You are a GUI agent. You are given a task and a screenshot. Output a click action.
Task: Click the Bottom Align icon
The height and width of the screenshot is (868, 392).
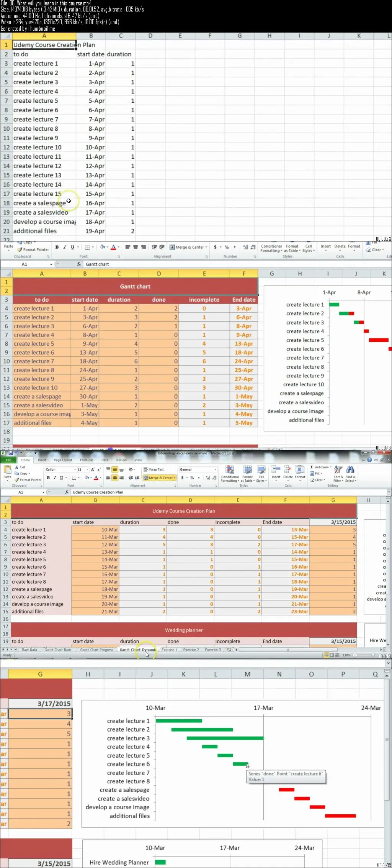click(121, 469)
